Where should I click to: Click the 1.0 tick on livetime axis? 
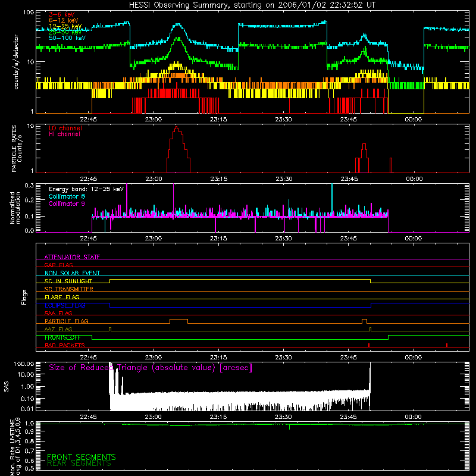29,423
